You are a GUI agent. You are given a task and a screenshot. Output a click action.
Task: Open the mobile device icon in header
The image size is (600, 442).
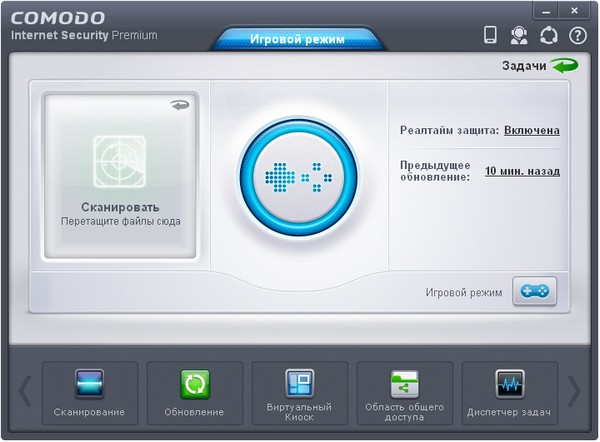490,35
